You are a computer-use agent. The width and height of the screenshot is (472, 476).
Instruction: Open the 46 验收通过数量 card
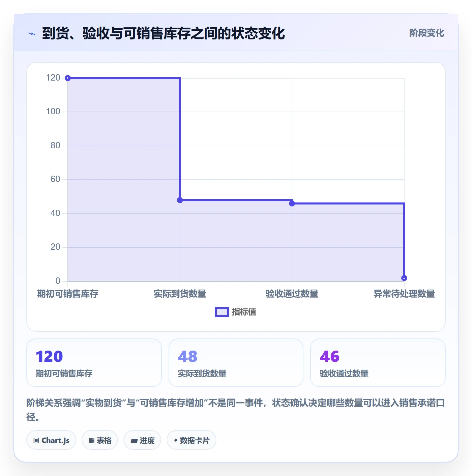point(378,363)
